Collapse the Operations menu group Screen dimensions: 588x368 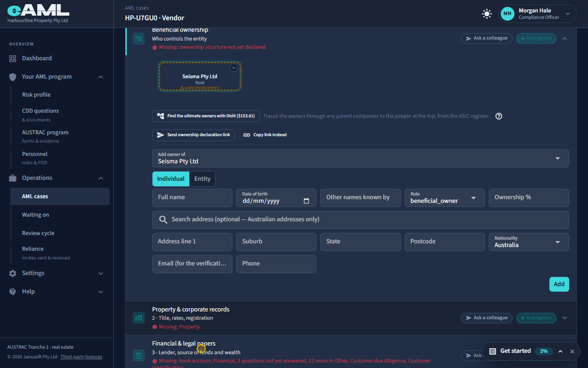point(101,178)
